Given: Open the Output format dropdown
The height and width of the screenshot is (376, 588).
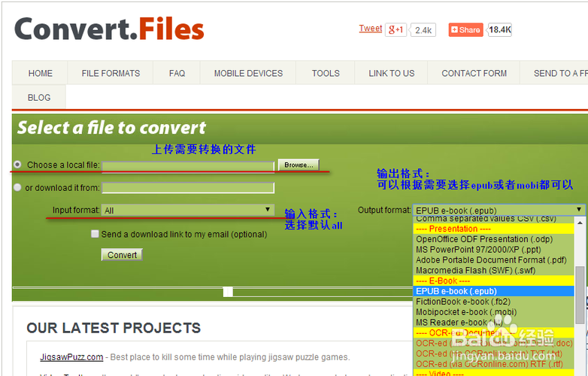Looking at the screenshot, I should click(499, 211).
